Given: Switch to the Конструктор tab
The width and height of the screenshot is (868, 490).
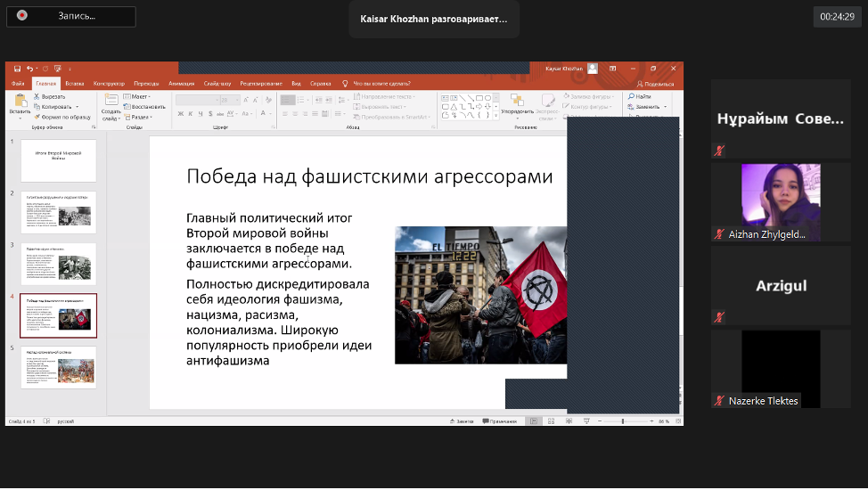Looking at the screenshot, I should coord(109,84).
